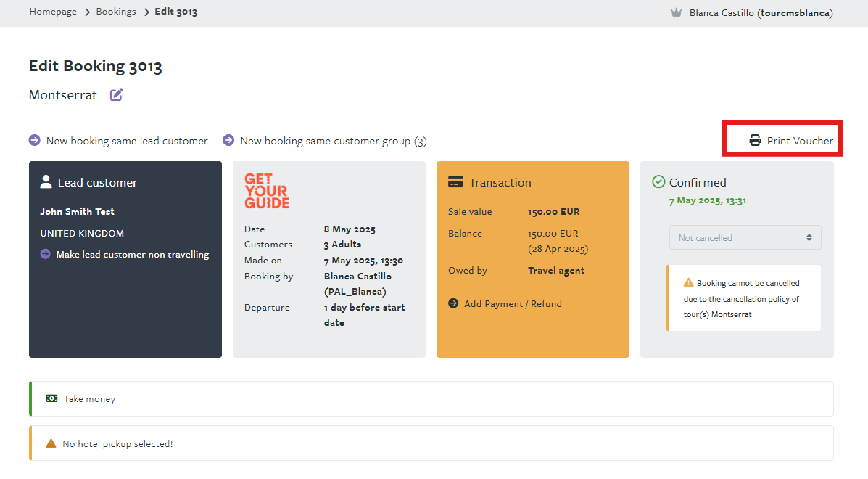Click Print Voucher text
The height and width of the screenshot is (479, 868).
point(800,141)
